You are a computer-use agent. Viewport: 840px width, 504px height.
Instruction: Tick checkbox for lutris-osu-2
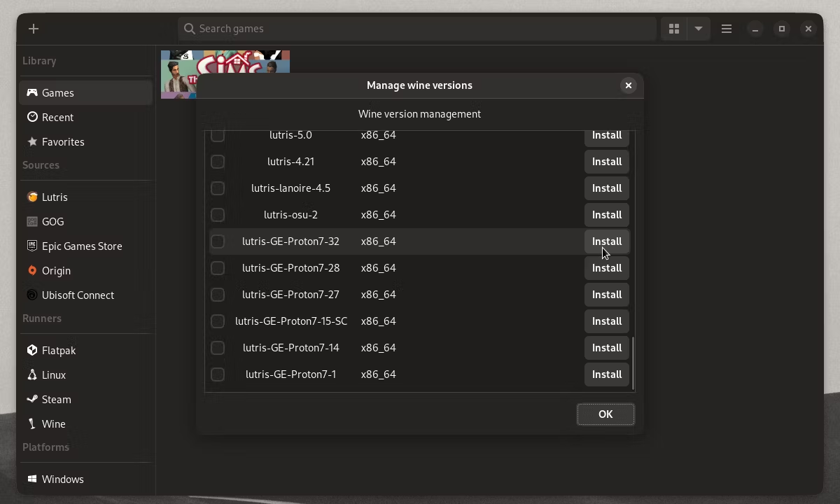[x=218, y=215]
